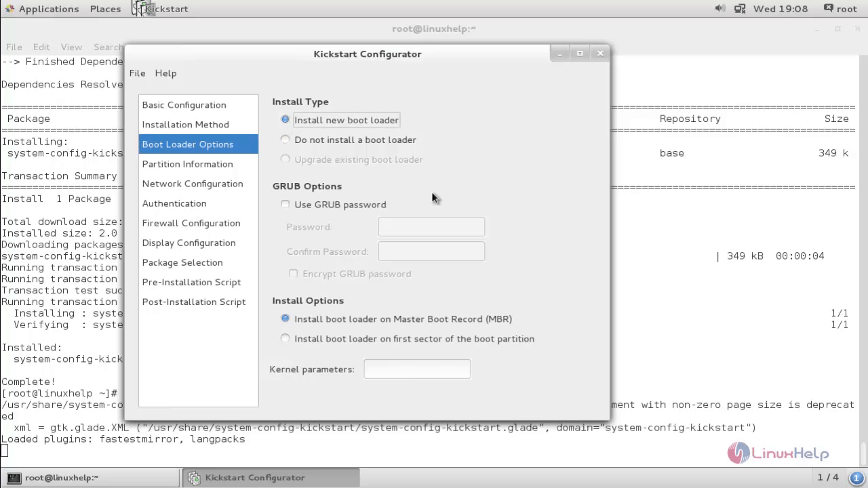Screen dimensions: 868x488
Task: Minimize the Kickstart Configurator window
Action: pos(560,54)
